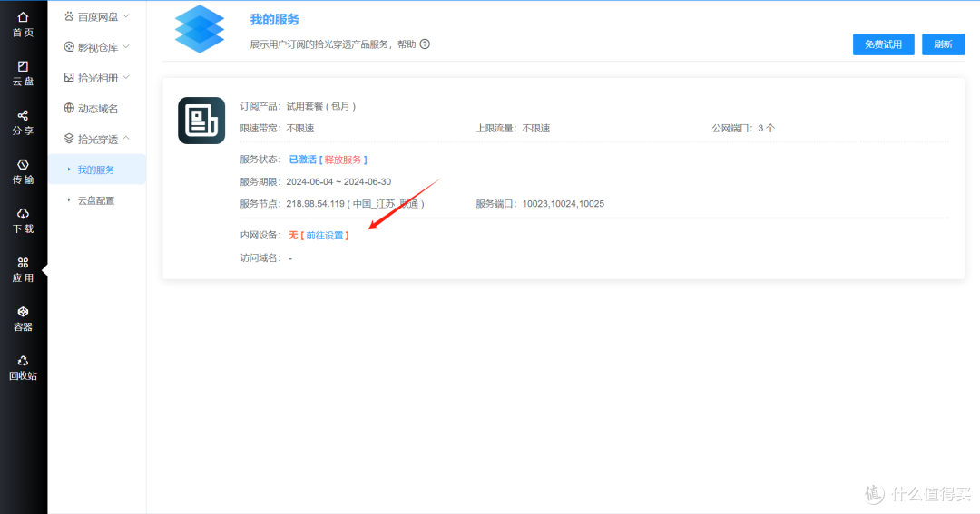Click the 限速带宽 不限速 value
Image resolution: width=980 pixels, height=514 pixels.
[x=300, y=128]
